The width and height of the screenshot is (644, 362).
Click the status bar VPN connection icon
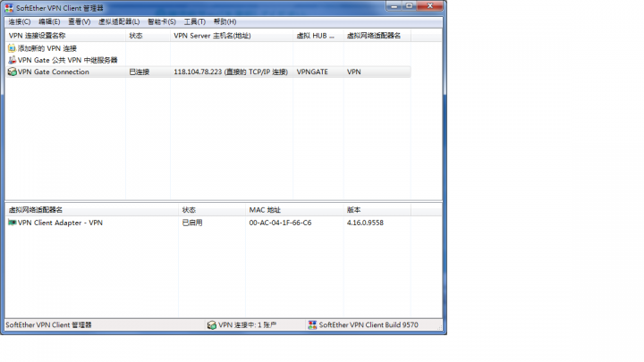click(x=212, y=325)
